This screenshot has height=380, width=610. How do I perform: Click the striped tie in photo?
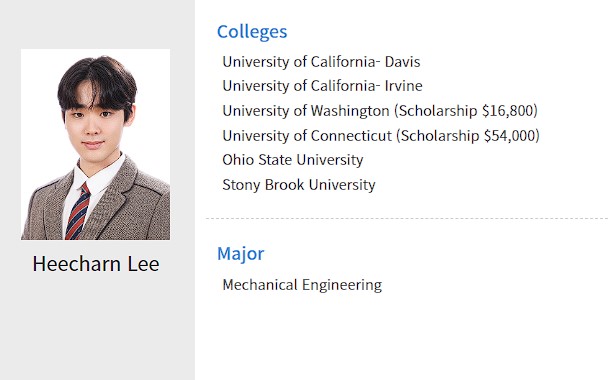78,212
